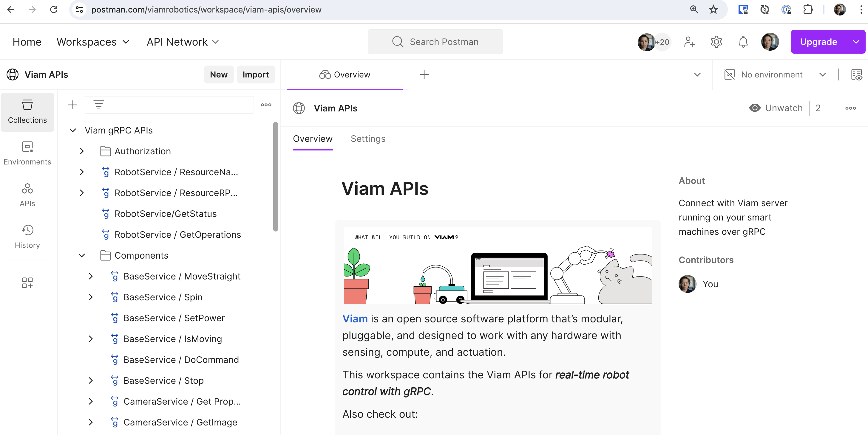Open collections view more options ellipsis
This screenshot has width=868, height=435.
pyautogui.click(x=266, y=105)
